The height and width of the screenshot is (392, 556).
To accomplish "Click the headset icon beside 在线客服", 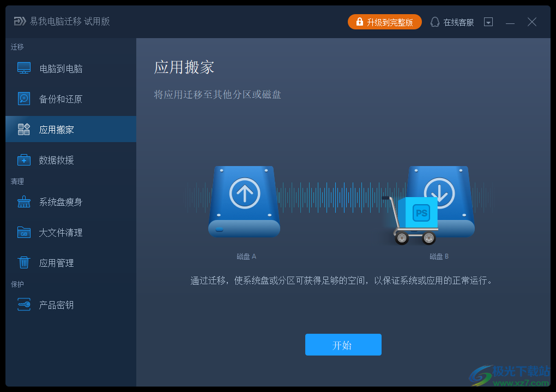I will click(434, 22).
